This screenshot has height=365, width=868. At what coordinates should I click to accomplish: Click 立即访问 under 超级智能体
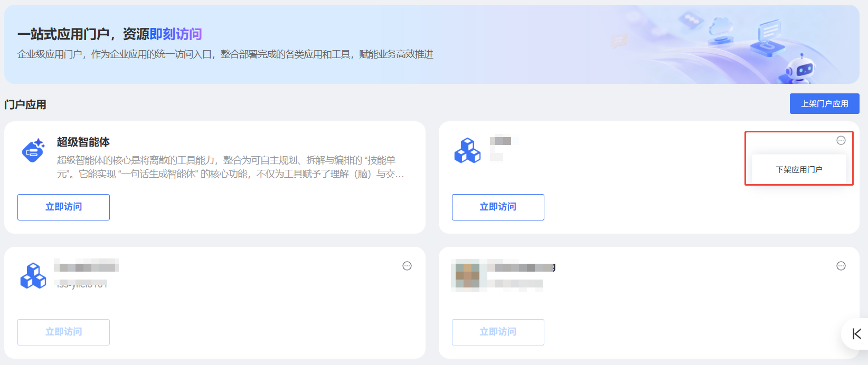63,207
